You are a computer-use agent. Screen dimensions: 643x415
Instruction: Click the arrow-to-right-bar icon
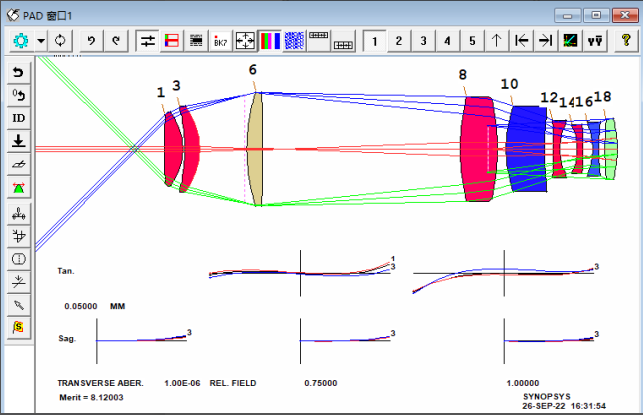pos(545,41)
